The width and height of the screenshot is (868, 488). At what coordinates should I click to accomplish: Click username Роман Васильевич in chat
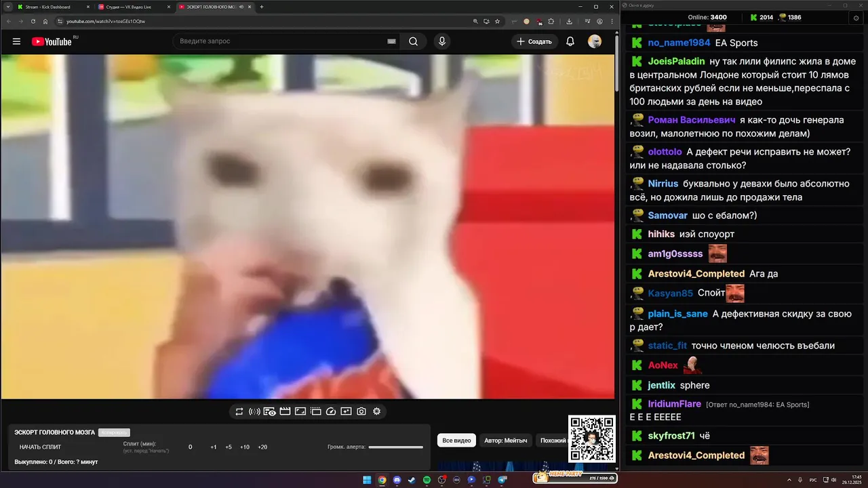(x=692, y=120)
